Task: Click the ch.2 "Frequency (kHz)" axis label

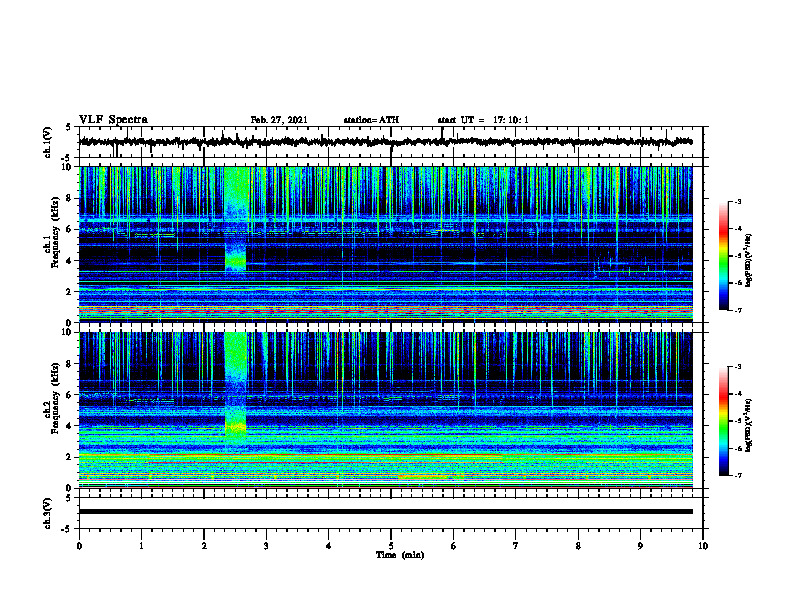Action: click(55, 398)
